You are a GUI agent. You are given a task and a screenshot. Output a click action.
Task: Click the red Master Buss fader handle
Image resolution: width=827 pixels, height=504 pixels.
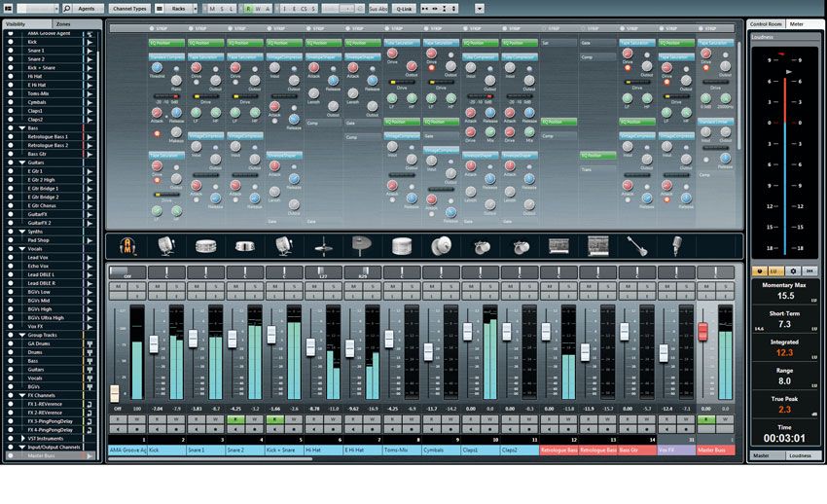pos(702,332)
